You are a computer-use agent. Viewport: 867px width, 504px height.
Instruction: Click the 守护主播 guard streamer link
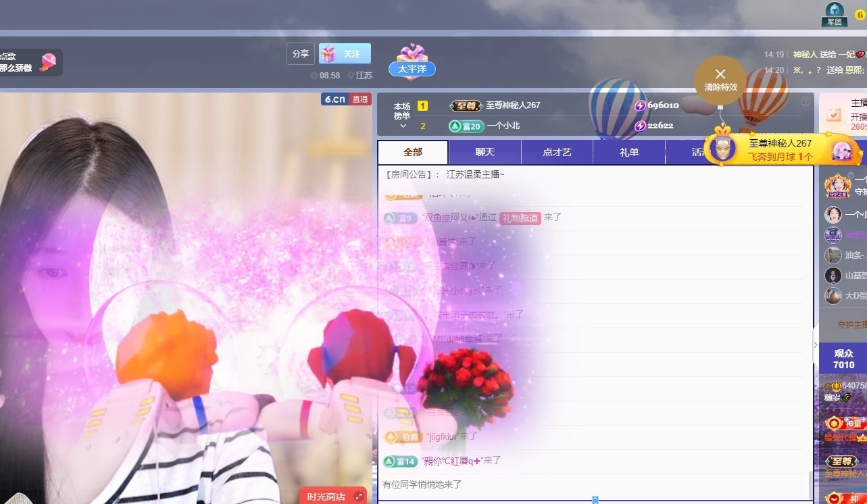(x=851, y=325)
